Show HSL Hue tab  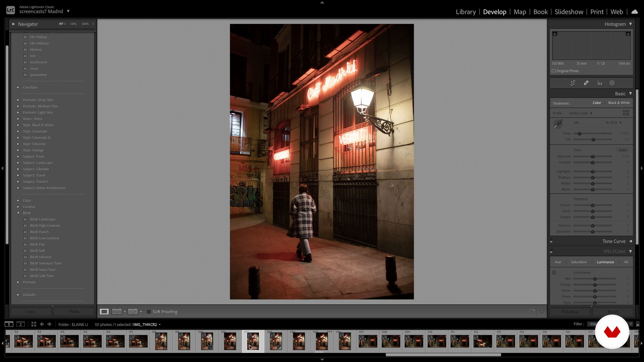pos(558,262)
